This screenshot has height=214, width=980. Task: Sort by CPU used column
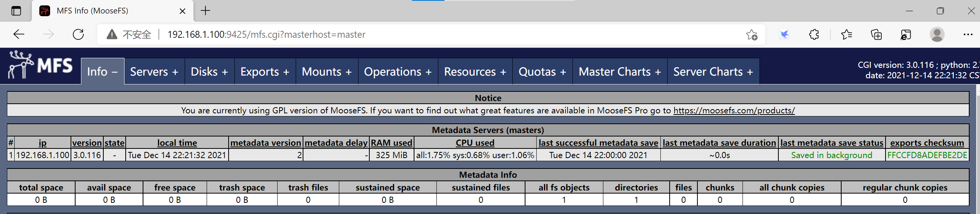(x=475, y=143)
